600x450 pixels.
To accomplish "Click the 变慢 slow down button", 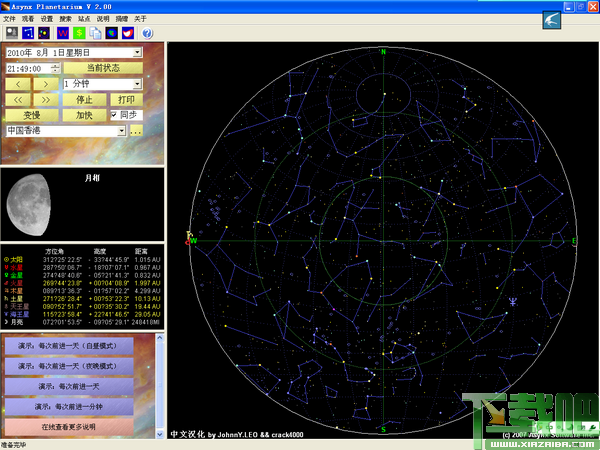I will [x=32, y=115].
